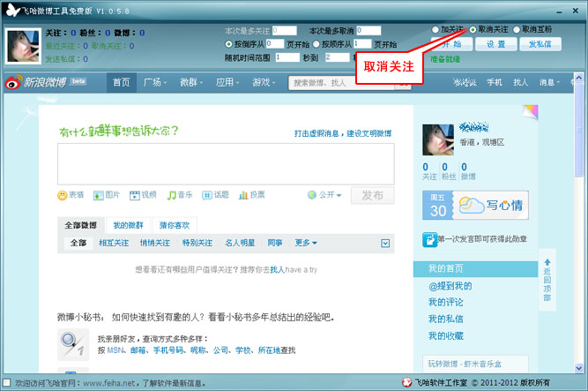This screenshot has height=391, width=588.
Task: Click the Sina Weibo logo icon
Action: pos(14,82)
